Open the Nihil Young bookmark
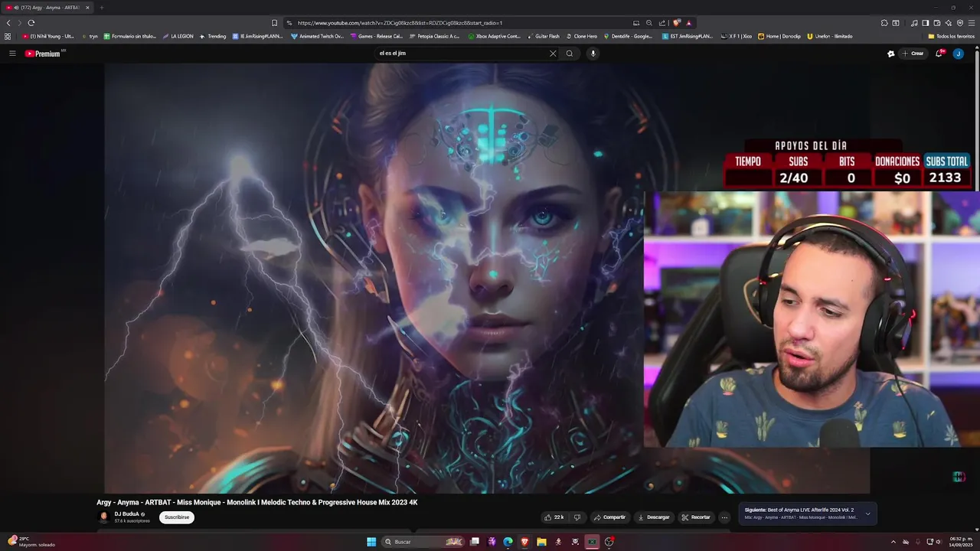Image resolution: width=980 pixels, height=551 pixels. pos(48,36)
